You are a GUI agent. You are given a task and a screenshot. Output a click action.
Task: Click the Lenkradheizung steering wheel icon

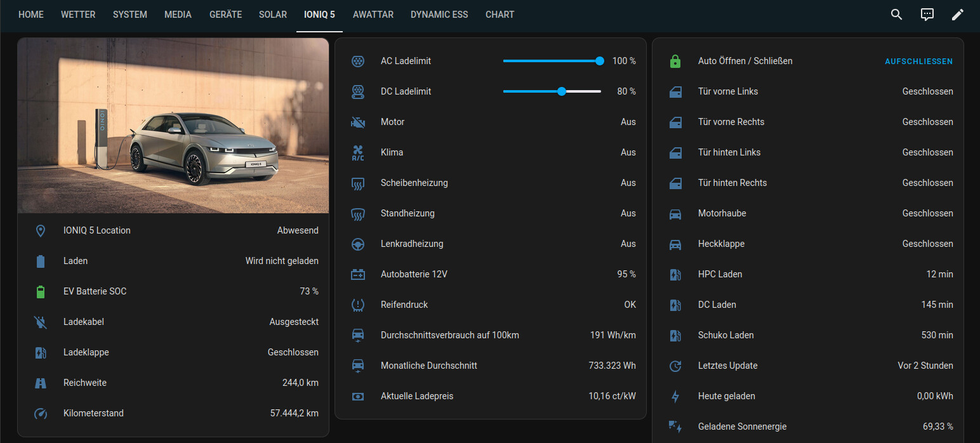[358, 244]
